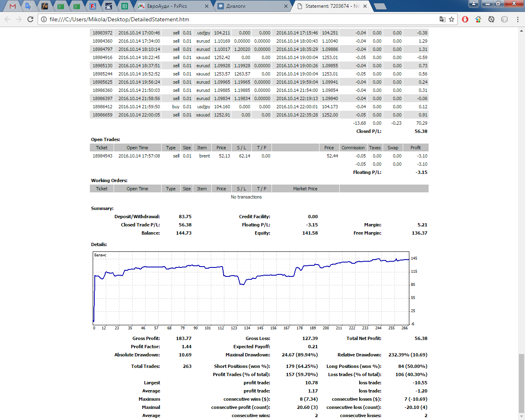
Task: Click the 'Working Orders:' heading
Action: [x=109, y=180]
